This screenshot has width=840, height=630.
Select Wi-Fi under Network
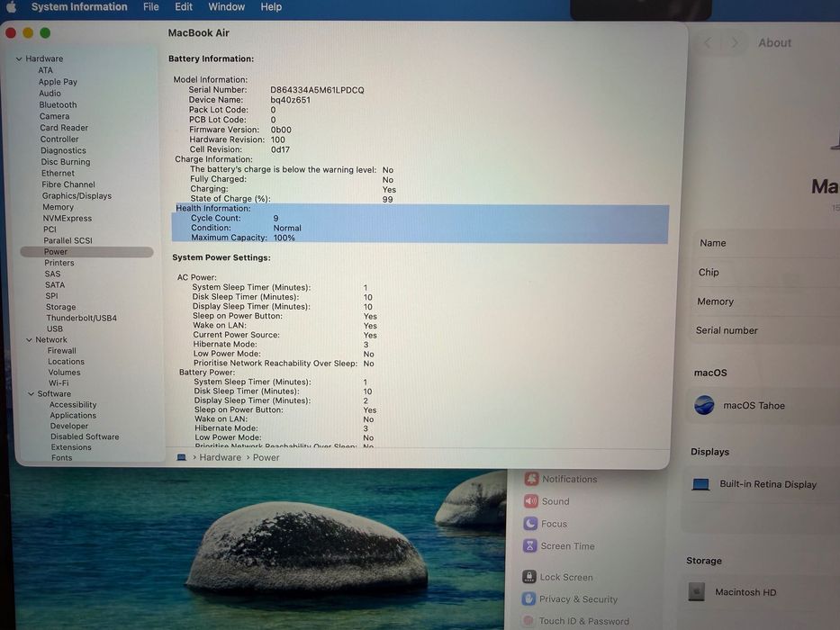[x=59, y=383]
